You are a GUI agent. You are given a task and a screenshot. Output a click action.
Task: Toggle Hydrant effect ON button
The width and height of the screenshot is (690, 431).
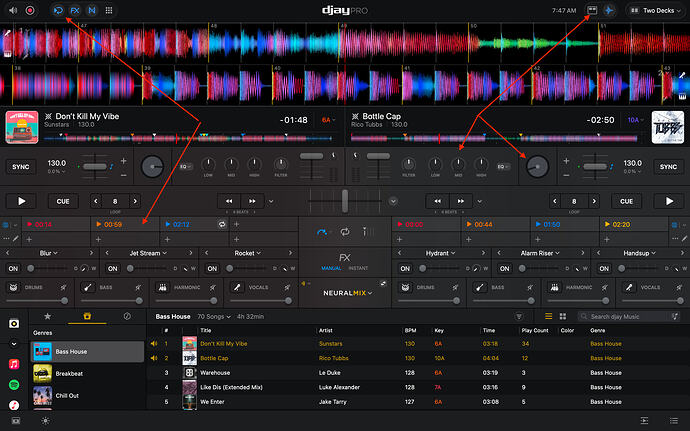point(405,268)
